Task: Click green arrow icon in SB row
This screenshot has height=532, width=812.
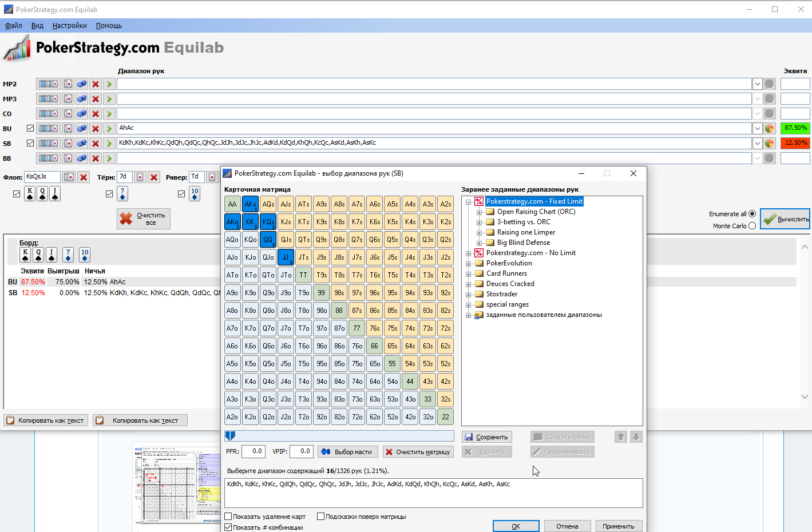Action: click(109, 144)
